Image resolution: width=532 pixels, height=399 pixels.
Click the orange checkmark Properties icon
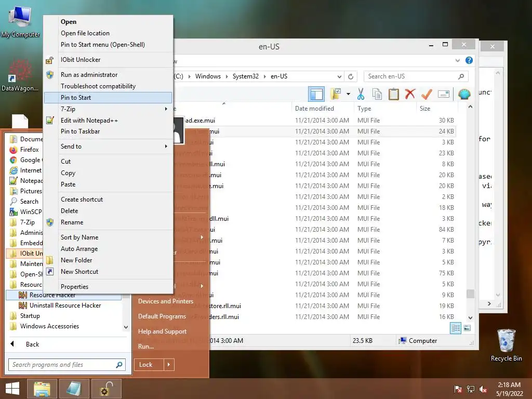(x=427, y=94)
